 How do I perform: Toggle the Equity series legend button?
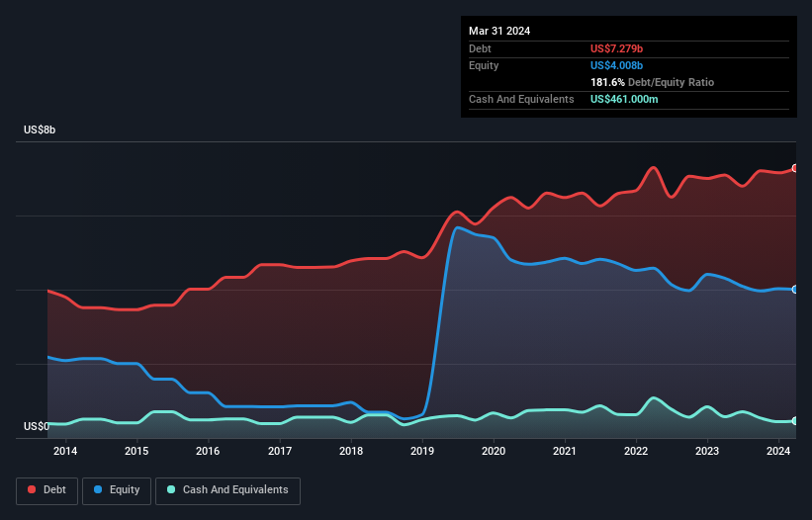tap(117, 490)
